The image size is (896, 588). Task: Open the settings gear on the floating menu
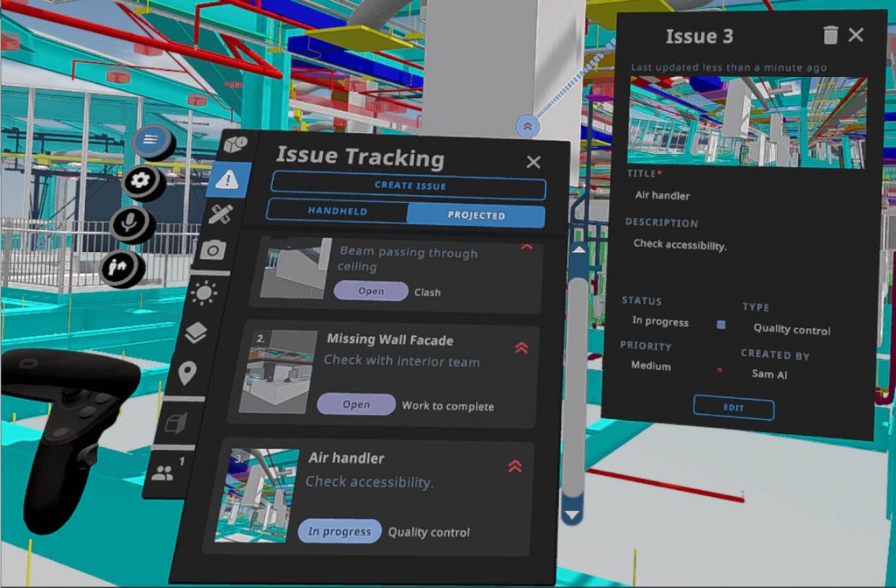(x=143, y=180)
